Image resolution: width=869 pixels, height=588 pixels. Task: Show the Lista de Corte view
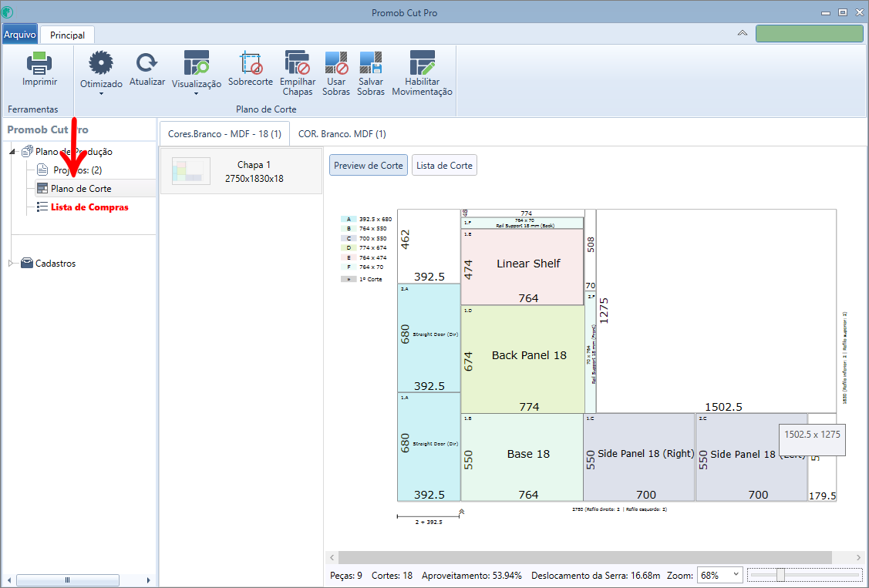point(444,166)
